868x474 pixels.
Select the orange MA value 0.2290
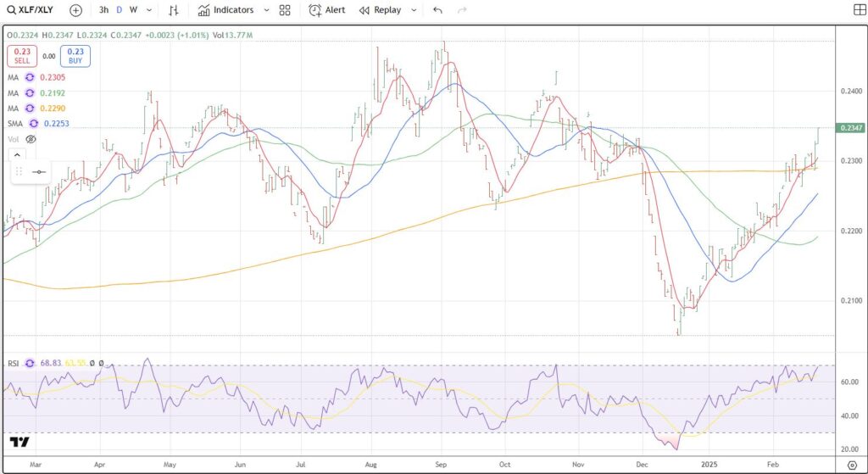click(53, 108)
